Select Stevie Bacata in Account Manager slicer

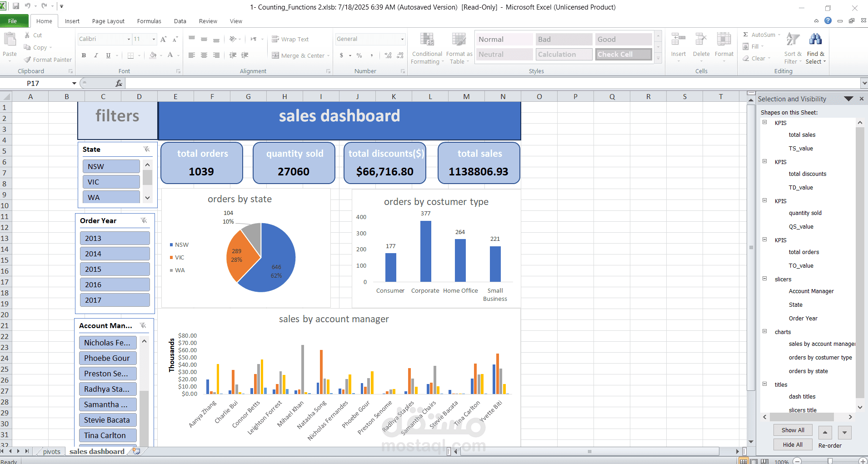(x=108, y=419)
